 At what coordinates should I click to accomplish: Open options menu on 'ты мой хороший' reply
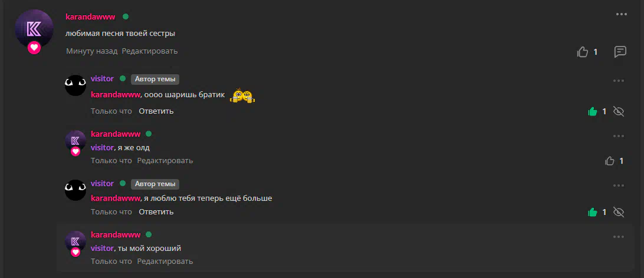[619, 237]
